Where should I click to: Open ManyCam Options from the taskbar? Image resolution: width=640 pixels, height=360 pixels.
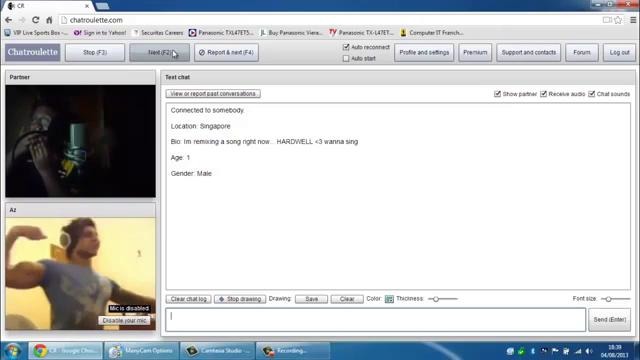pos(141,351)
